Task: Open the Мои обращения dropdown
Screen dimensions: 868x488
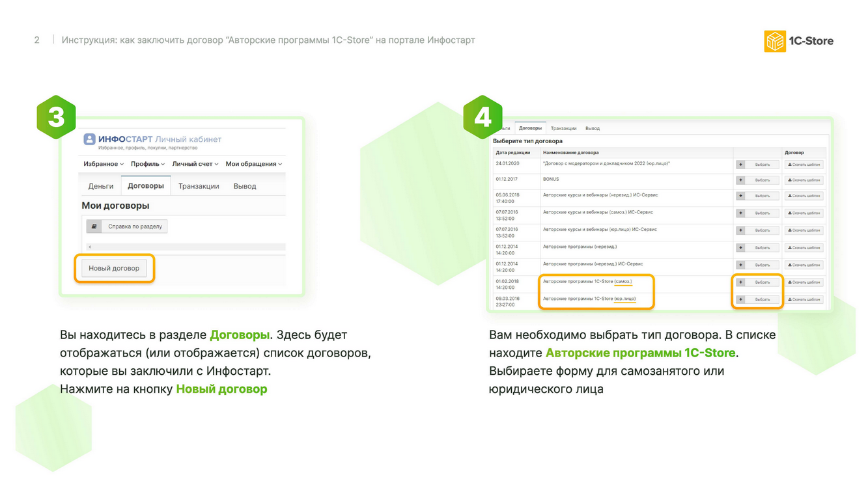Action: [254, 164]
